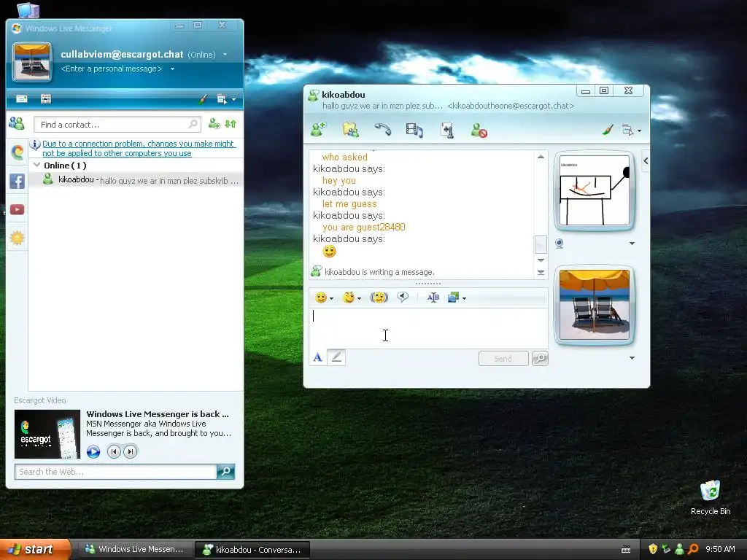This screenshot has width=747, height=560.
Task: Open the Windows Start menu
Action: point(34,549)
